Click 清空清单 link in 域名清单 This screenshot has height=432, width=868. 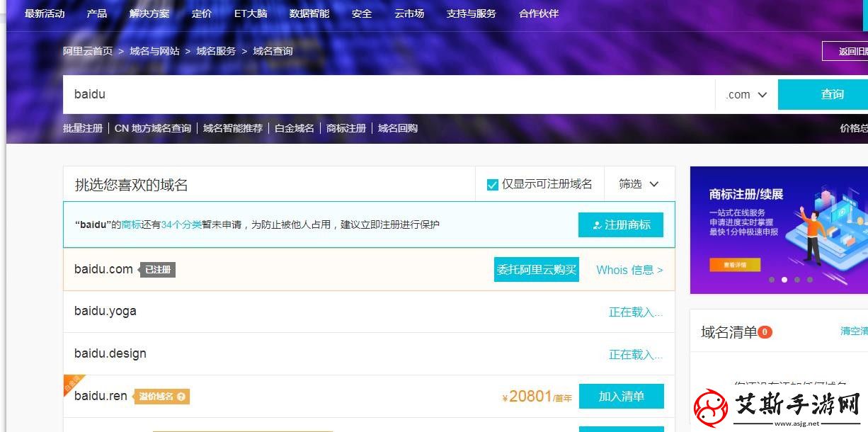[854, 331]
